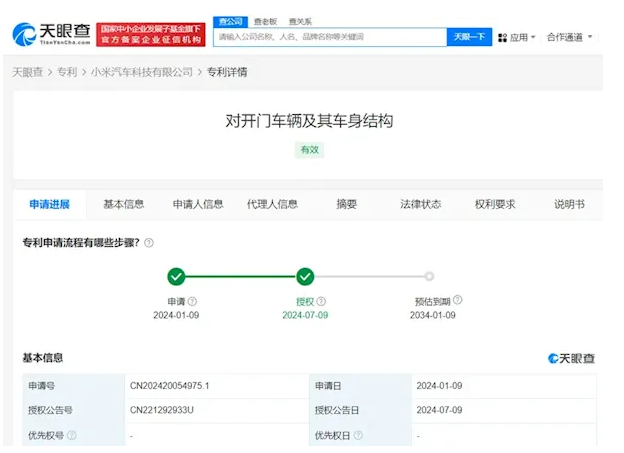The image size is (624, 453).
Task: Switch to 查公司 search tab
Action: [230, 21]
